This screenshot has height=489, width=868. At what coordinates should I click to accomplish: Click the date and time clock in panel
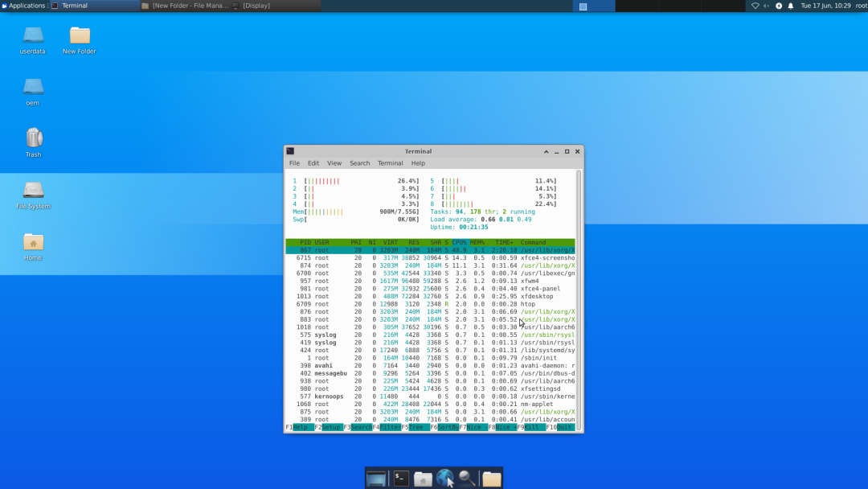click(x=825, y=6)
